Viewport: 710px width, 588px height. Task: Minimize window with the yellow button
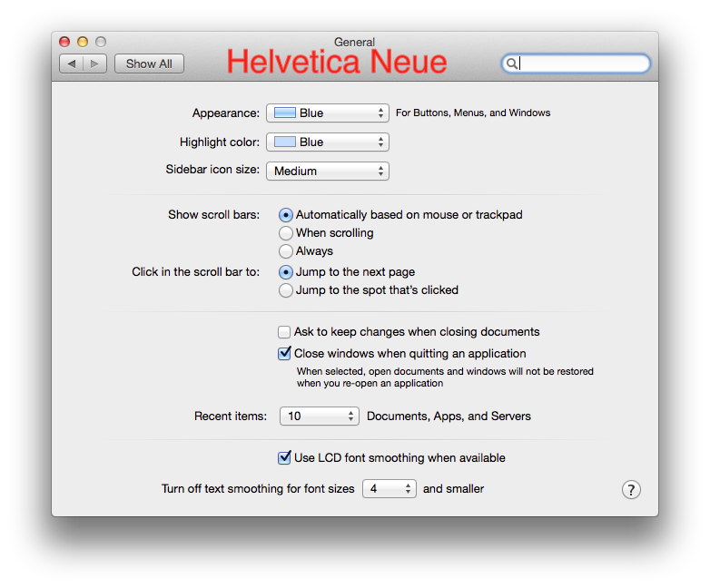pos(83,42)
